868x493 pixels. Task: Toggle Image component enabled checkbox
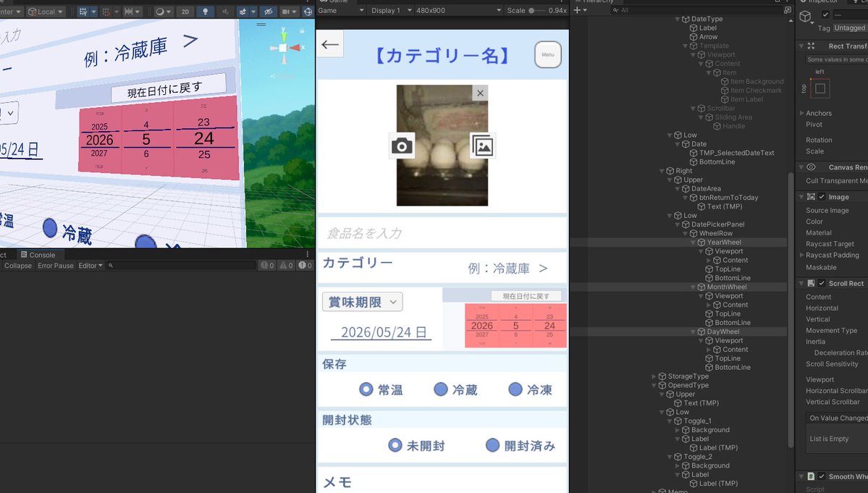pos(822,197)
